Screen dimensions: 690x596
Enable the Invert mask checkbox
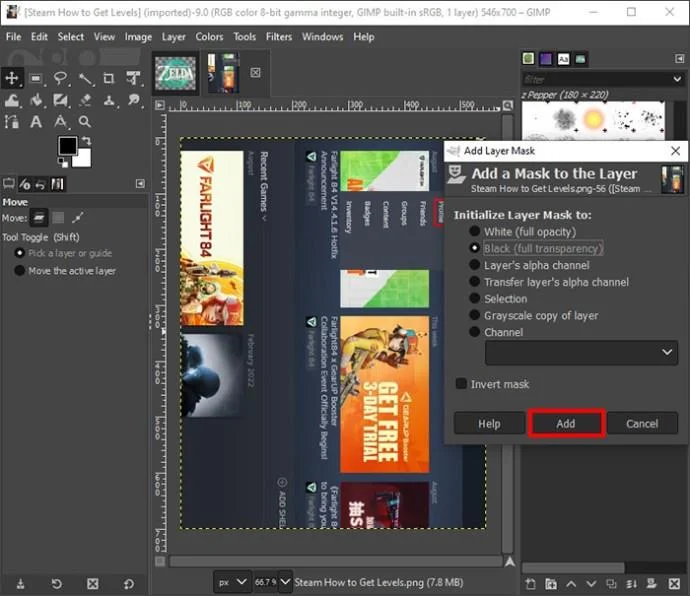coord(461,384)
